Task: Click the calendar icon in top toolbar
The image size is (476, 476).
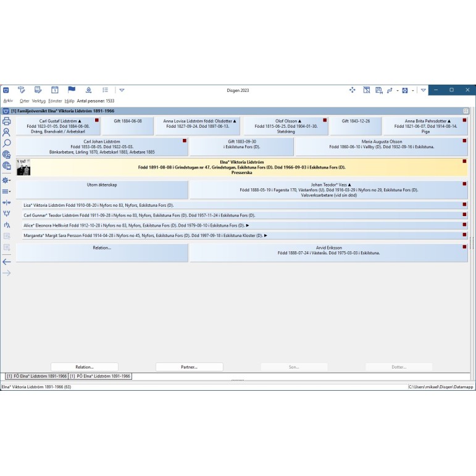Action: click(x=54, y=90)
